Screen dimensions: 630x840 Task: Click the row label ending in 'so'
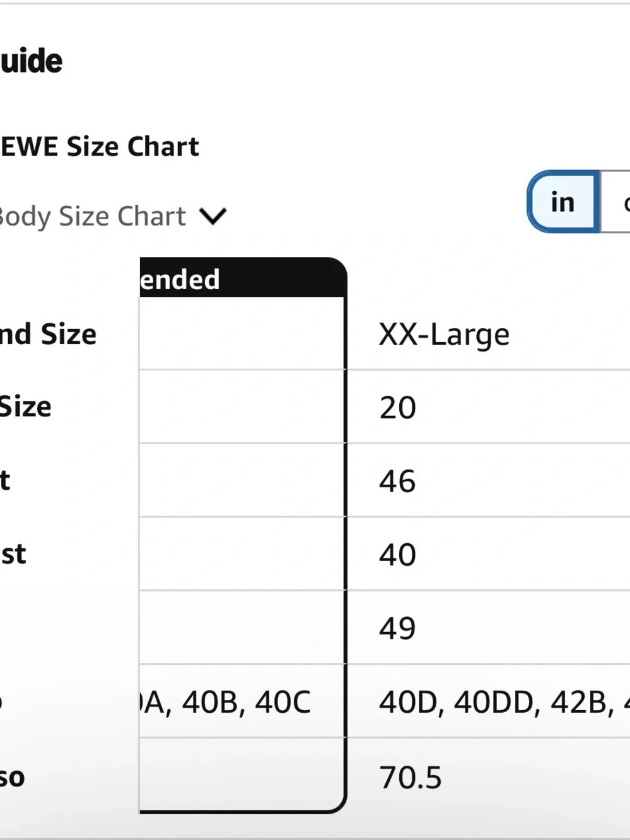tap(12, 777)
